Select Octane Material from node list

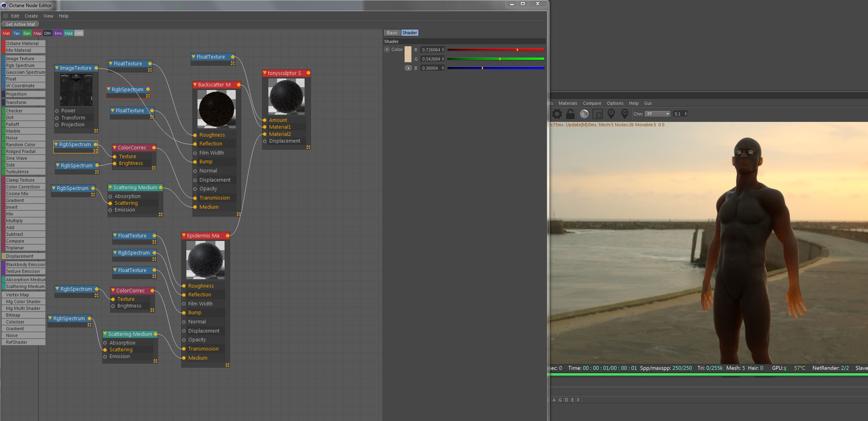coord(23,43)
